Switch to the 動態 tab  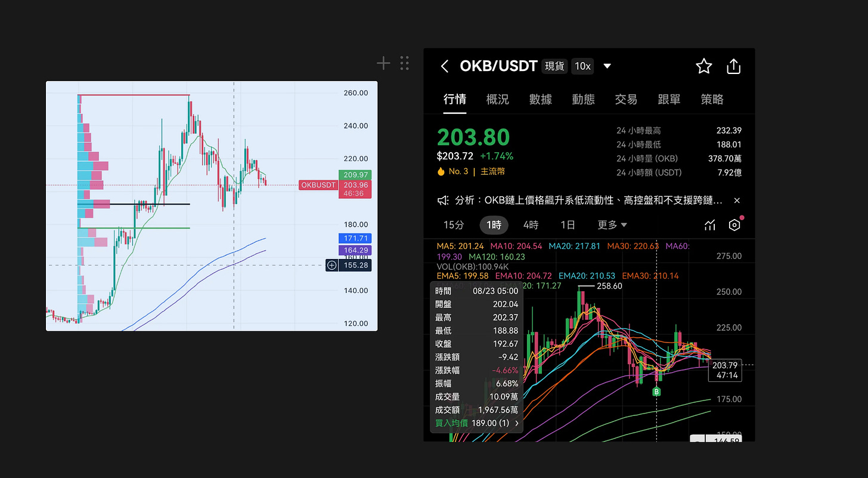tap(583, 100)
